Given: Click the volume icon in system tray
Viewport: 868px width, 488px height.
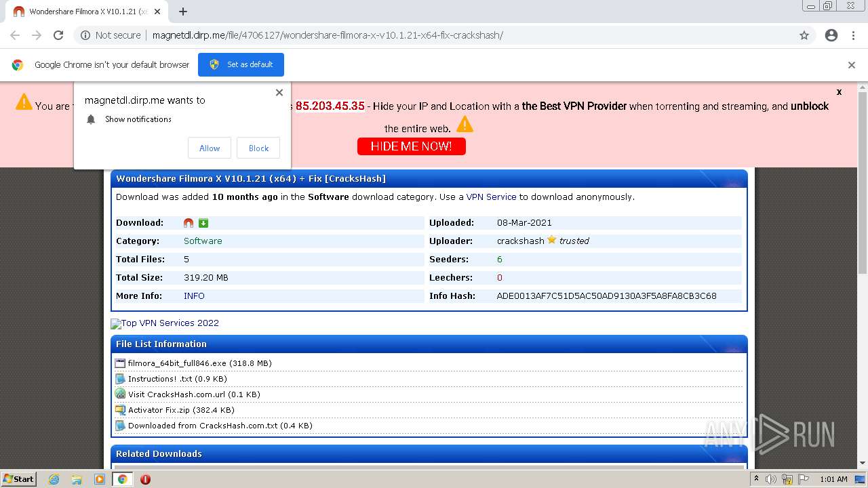Looking at the screenshot, I should (x=771, y=479).
